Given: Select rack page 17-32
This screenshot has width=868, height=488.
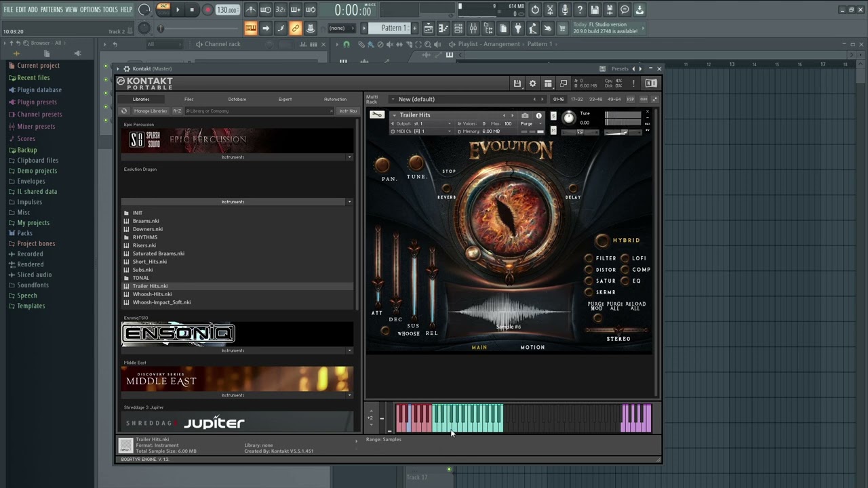Looking at the screenshot, I should [577, 99].
